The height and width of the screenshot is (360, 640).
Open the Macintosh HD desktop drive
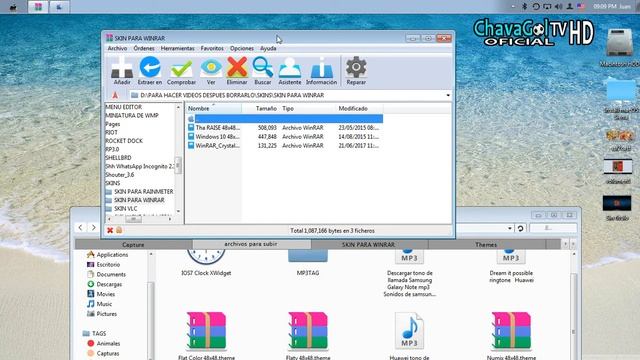619,48
